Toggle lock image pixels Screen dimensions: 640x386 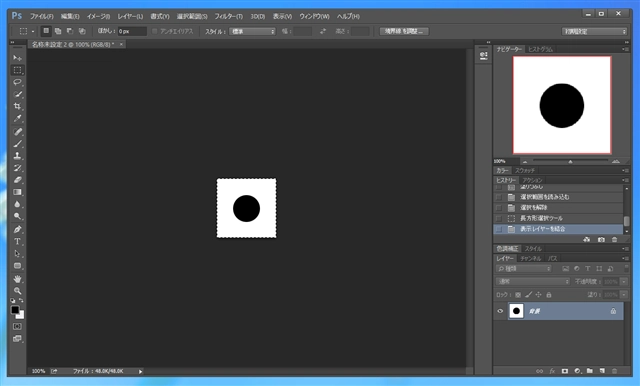click(x=528, y=295)
